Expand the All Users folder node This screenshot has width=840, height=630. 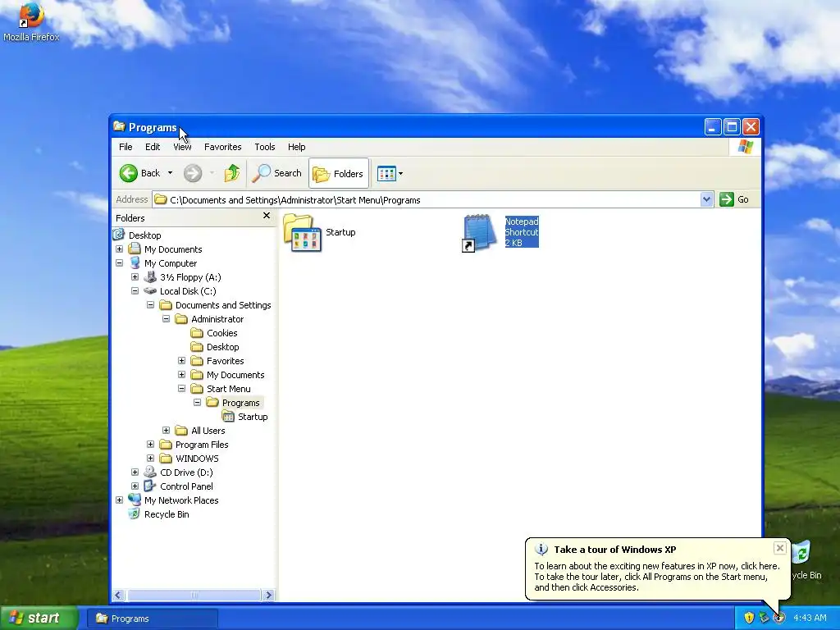(166, 430)
